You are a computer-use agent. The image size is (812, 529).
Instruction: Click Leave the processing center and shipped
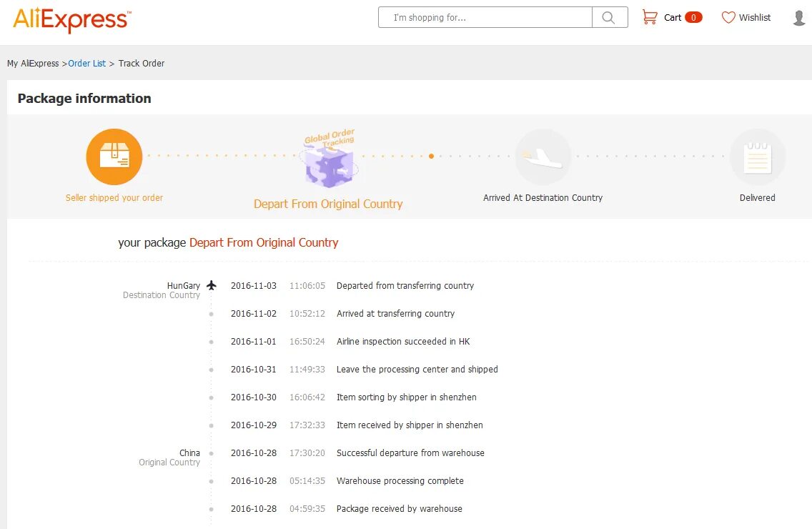(x=417, y=370)
